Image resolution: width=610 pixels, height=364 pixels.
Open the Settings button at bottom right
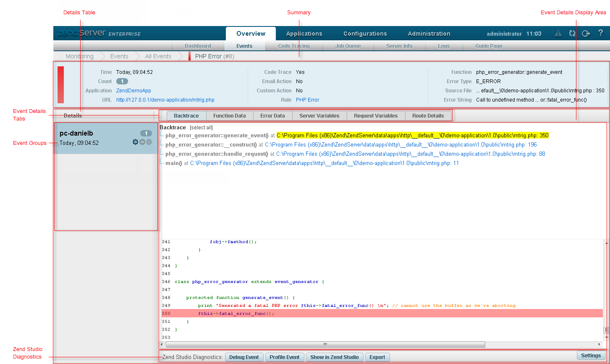(x=591, y=356)
